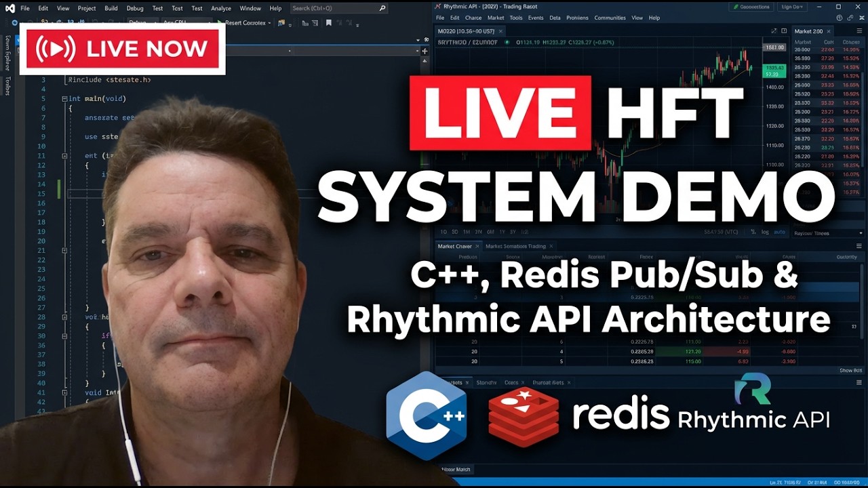Click the Rhythmic R logo
The width and height of the screenshot is (868, 488).
(753, 389)
